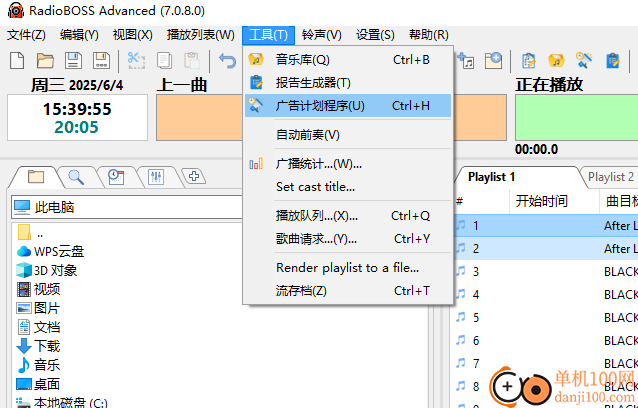This screenshot has height=408, width=638.
Task: Open 视图(X) menu
Action: (x=133, y=35)
